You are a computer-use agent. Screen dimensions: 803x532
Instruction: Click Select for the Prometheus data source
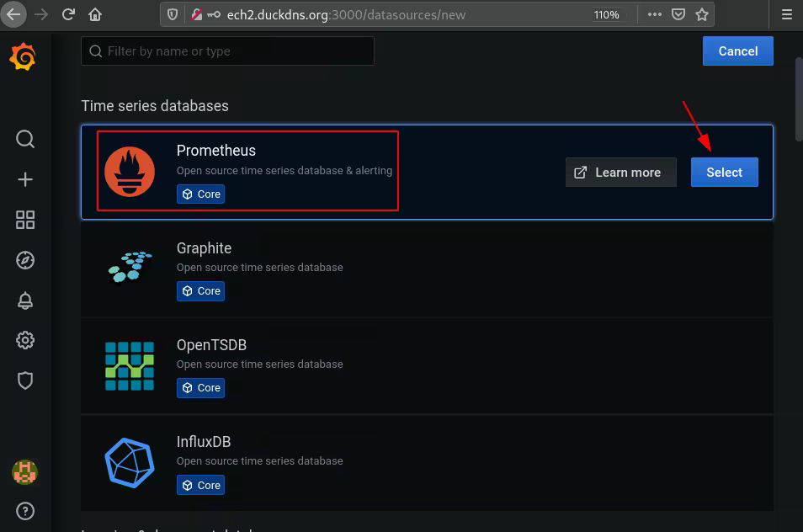coord(724,172)
